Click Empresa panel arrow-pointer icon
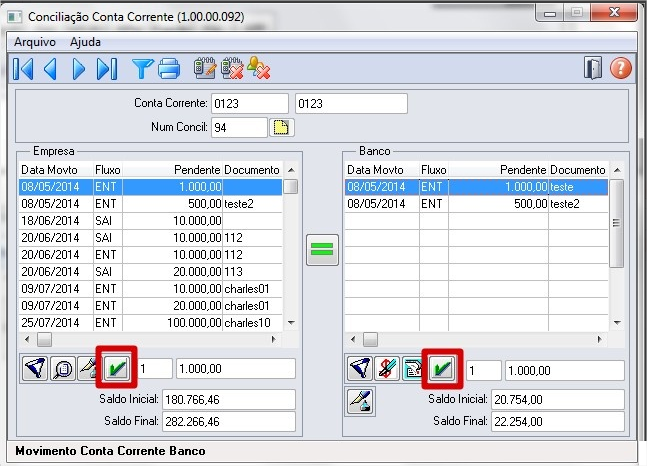 pos(35,368)
